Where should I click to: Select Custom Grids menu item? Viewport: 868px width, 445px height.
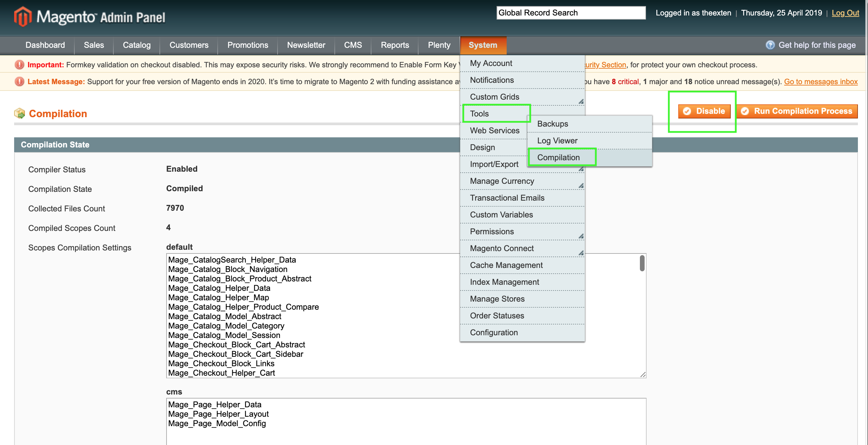pyautogui.click(x=522, y=97)
